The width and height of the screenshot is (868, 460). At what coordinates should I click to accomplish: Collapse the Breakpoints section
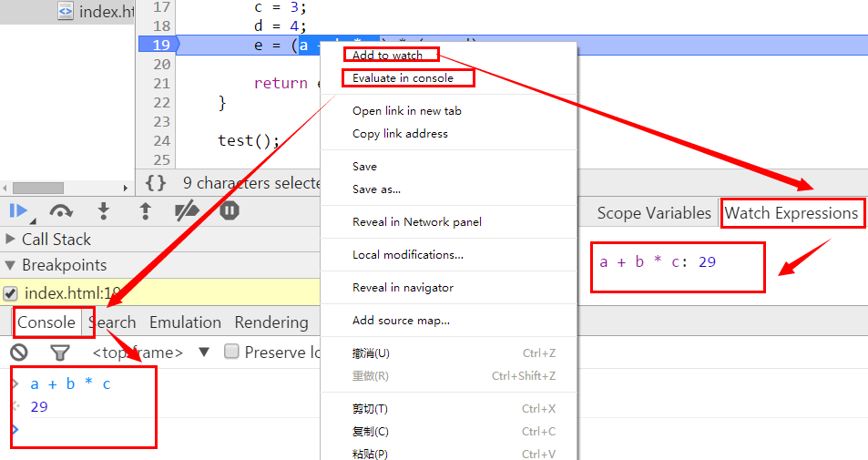point(10,265)
